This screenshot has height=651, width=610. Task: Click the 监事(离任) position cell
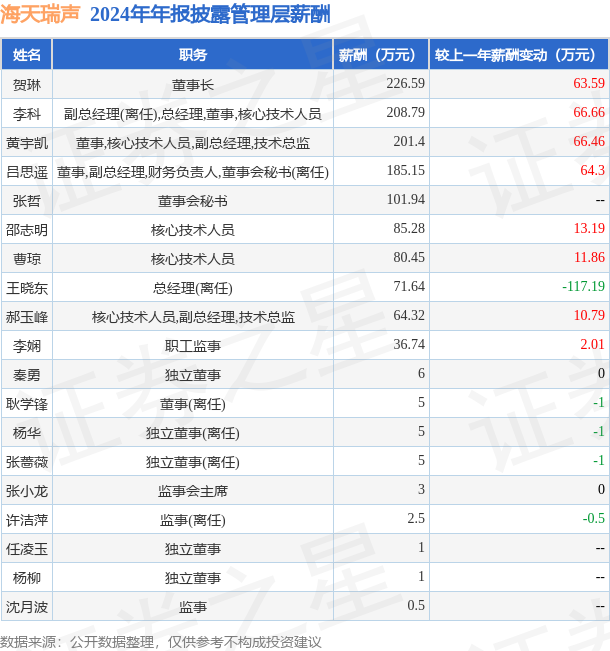click(x=193, y=520)
